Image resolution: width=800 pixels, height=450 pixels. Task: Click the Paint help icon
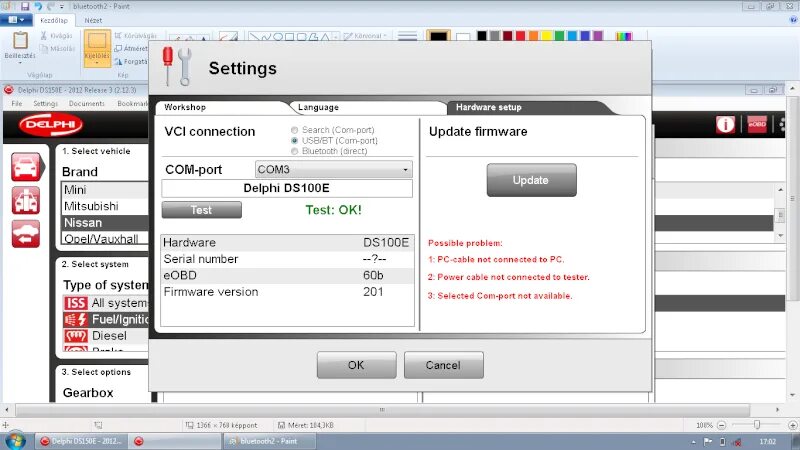click(x=793, y=20)
